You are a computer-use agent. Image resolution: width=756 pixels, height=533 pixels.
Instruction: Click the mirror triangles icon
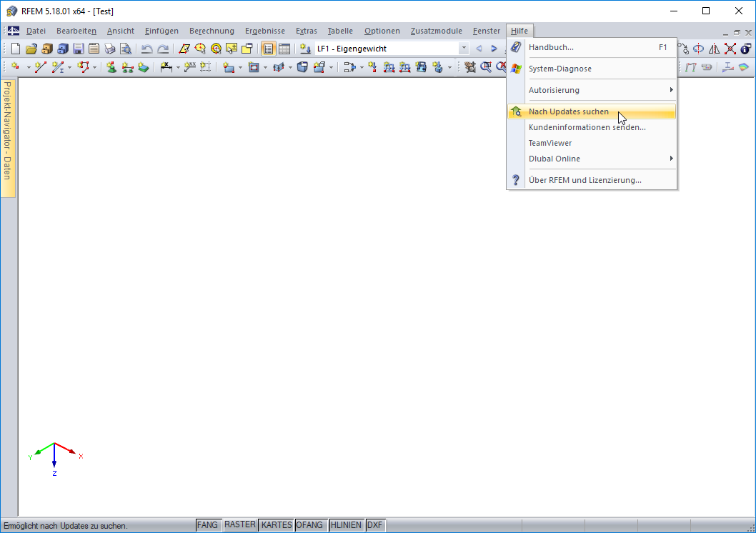(715, 49)
